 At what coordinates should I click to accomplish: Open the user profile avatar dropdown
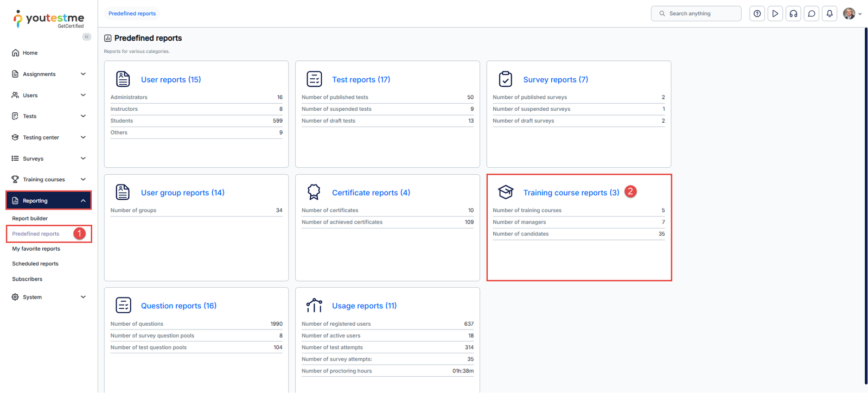pyautogui.click(x=852, y=14)
